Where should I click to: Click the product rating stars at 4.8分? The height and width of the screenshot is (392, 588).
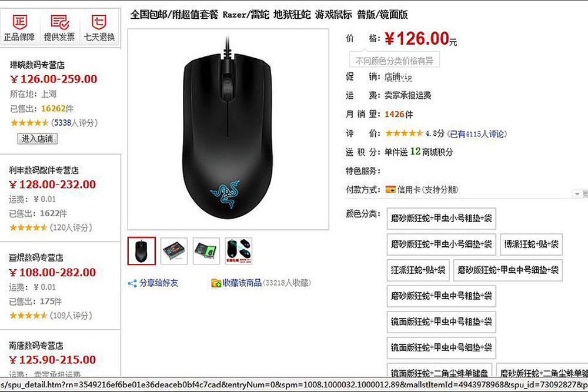[x=404, y=133]
